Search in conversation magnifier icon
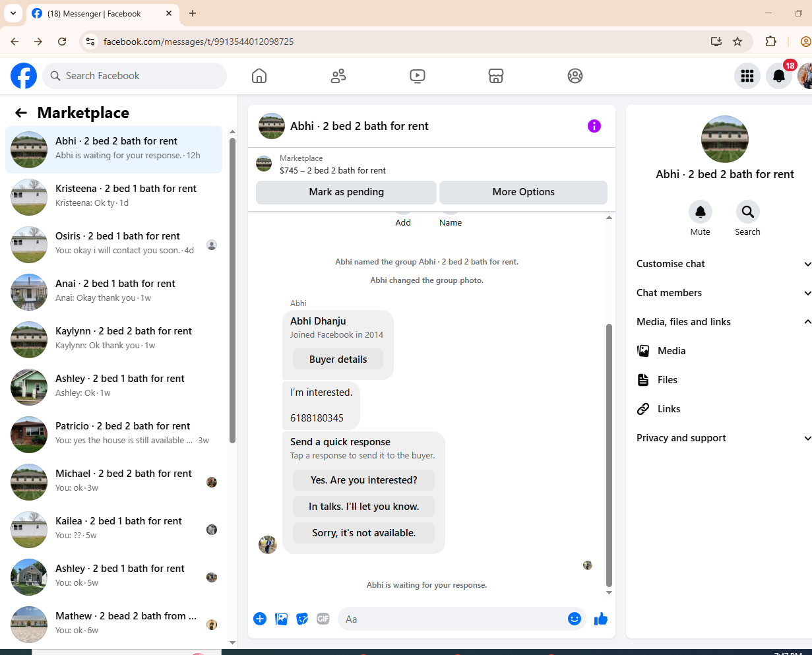Screen dimensions: 812x655 point(748,212)
